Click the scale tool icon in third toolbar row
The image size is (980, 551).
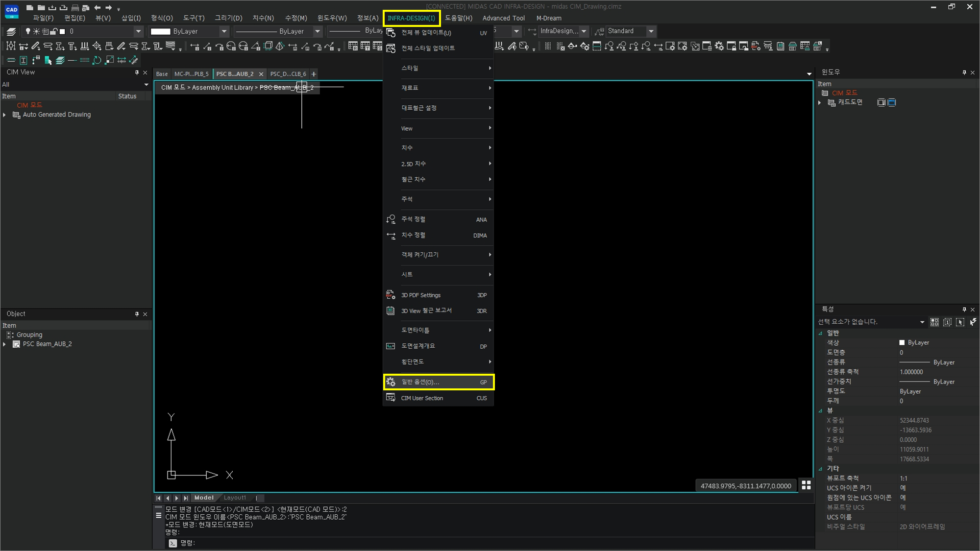tap(109, 60)
